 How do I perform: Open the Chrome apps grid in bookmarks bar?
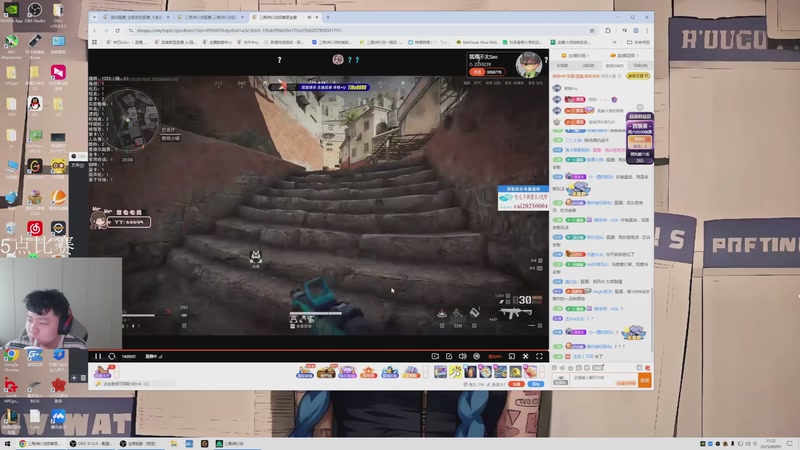(x=94, y=42)
